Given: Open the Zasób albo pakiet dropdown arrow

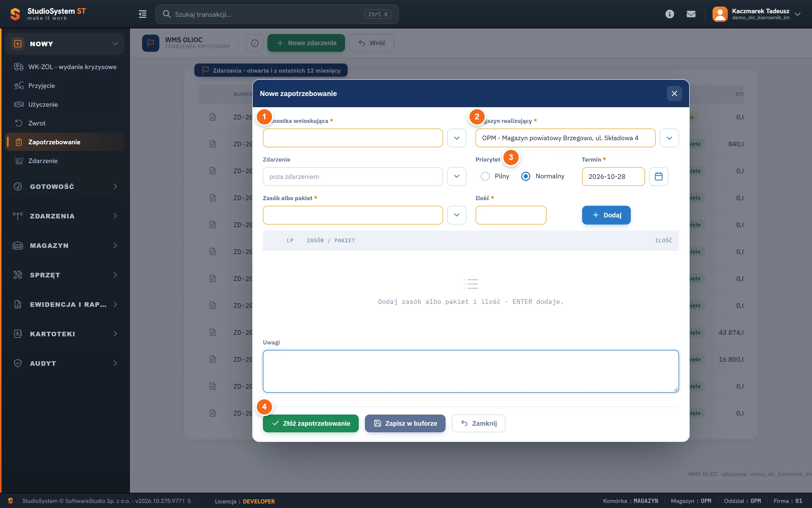Looking at the screenshot, I should click(x=456, y=215).
